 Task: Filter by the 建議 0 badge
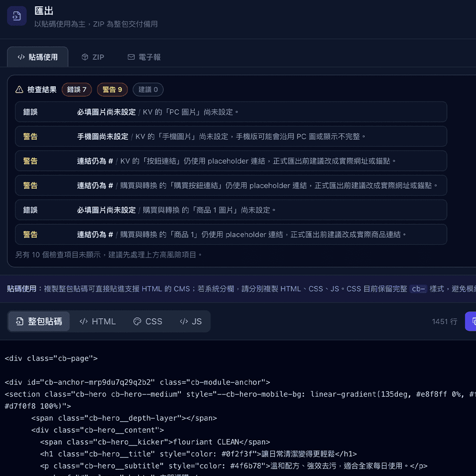pyautogui.click(x=148, y=89)
